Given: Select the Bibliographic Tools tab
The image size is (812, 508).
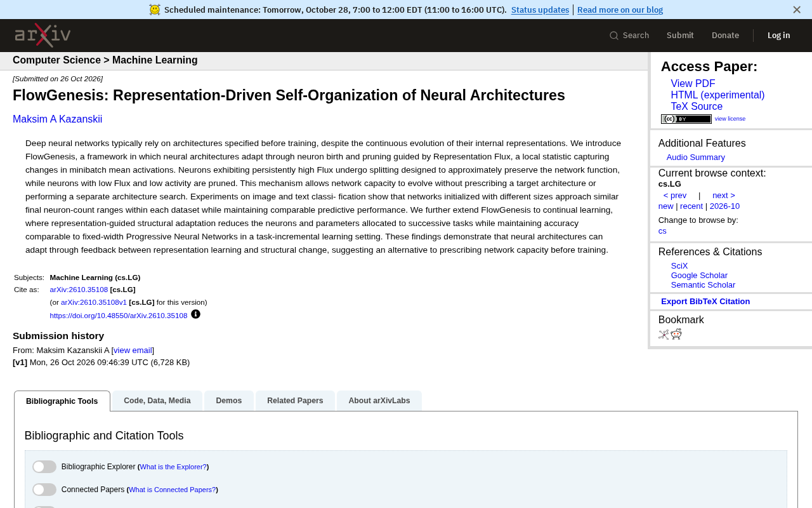Looking at the screenshot, I should click(x=62, y=401).
